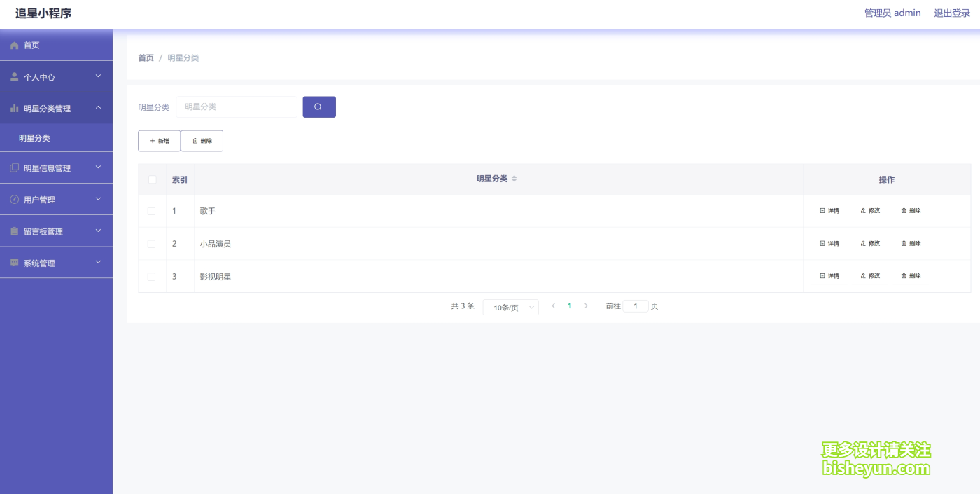Click the 追星小程序 title
This screenshot has height=494, width=980.
coord(43,13)
